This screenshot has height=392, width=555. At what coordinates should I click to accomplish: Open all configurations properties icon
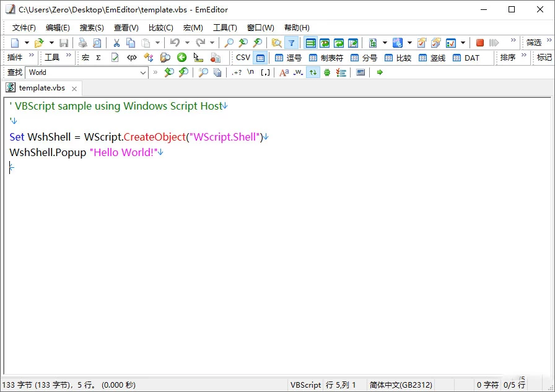coord(436,43)
